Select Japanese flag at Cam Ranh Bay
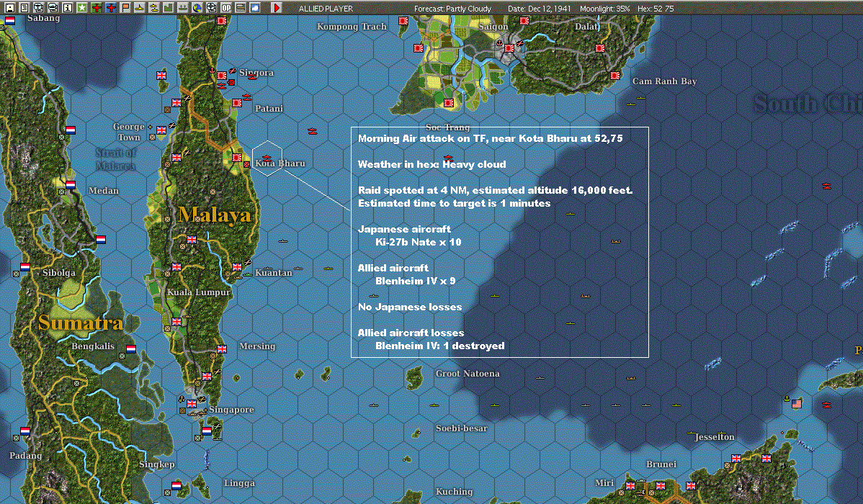 pyautogui.click(x=615, y=76)
